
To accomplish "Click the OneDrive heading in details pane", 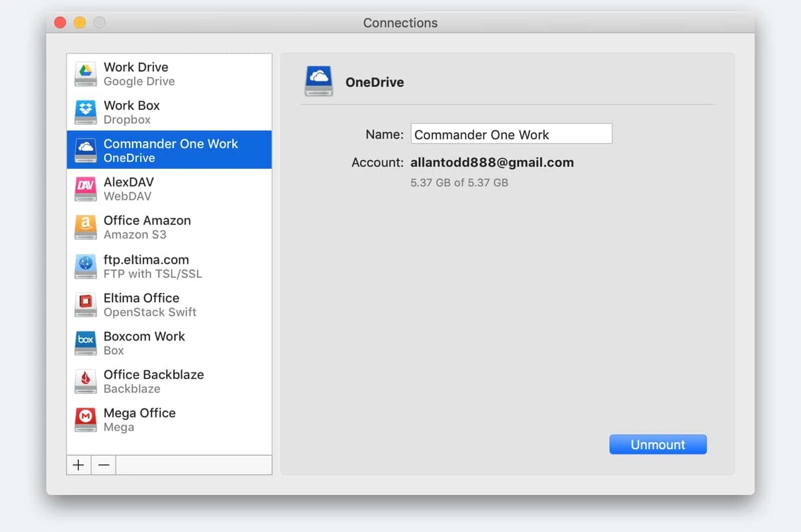I will point(374,82).
